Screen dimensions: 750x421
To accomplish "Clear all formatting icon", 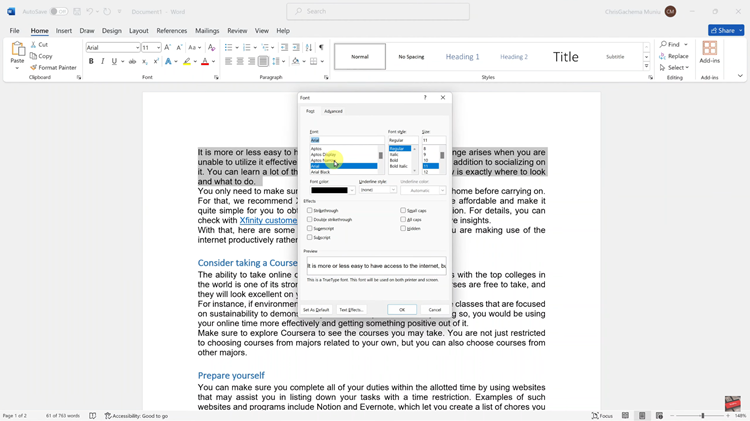I will [x=211, y=47].
